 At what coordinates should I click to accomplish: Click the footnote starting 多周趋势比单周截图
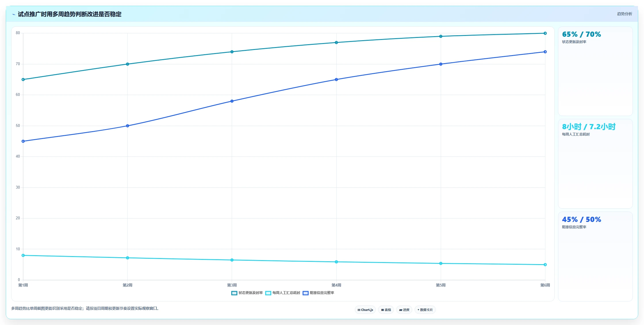click(x=85, y=309)
